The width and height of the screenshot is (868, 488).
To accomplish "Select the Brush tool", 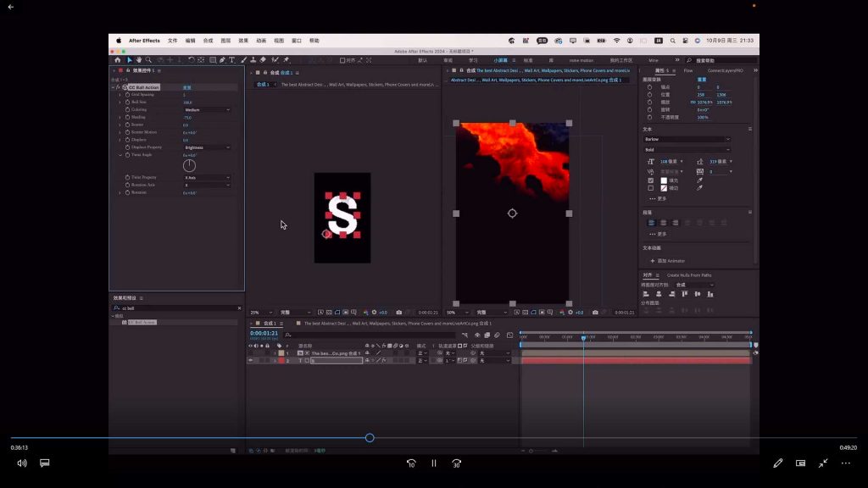I will [243, 60].
